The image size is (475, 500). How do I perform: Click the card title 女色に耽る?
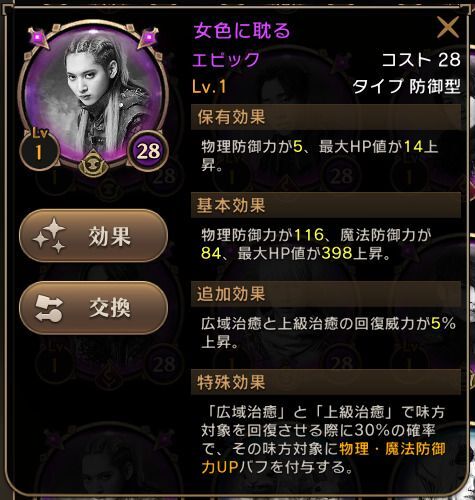[x=242, y=31]
